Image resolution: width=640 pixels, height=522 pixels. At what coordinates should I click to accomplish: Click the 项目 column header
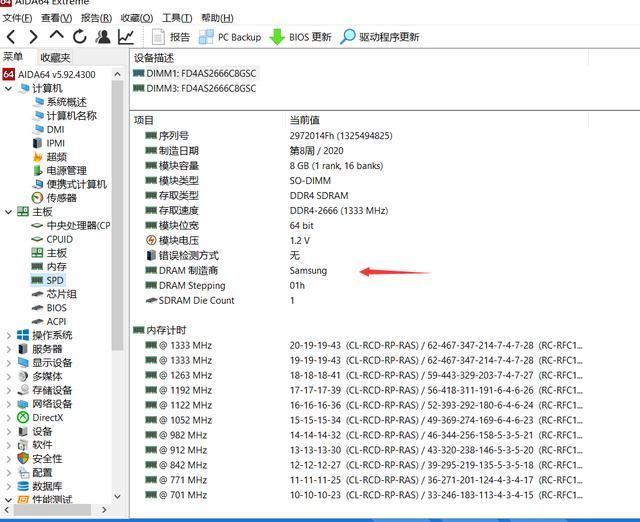pos(144,120)
